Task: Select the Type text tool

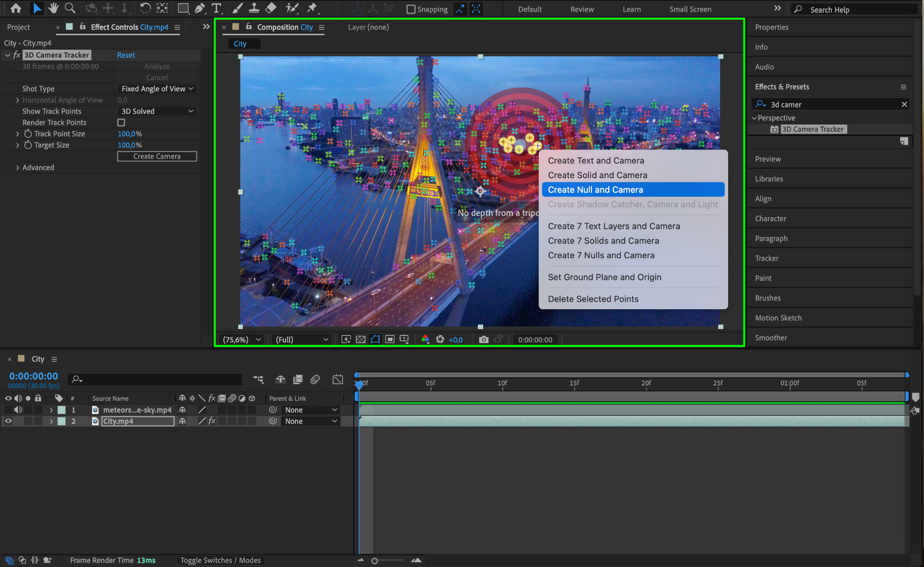Action: pyautogui.click(x=217, y=8)
